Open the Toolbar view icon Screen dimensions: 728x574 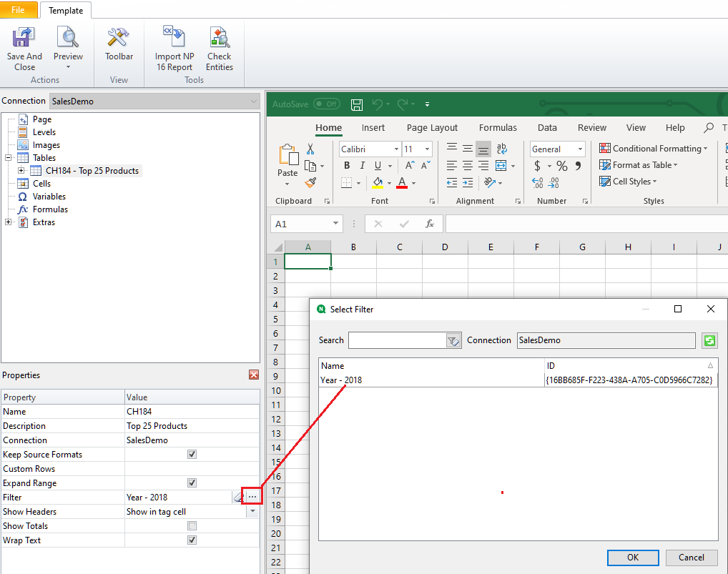click(x=119, y=39)
